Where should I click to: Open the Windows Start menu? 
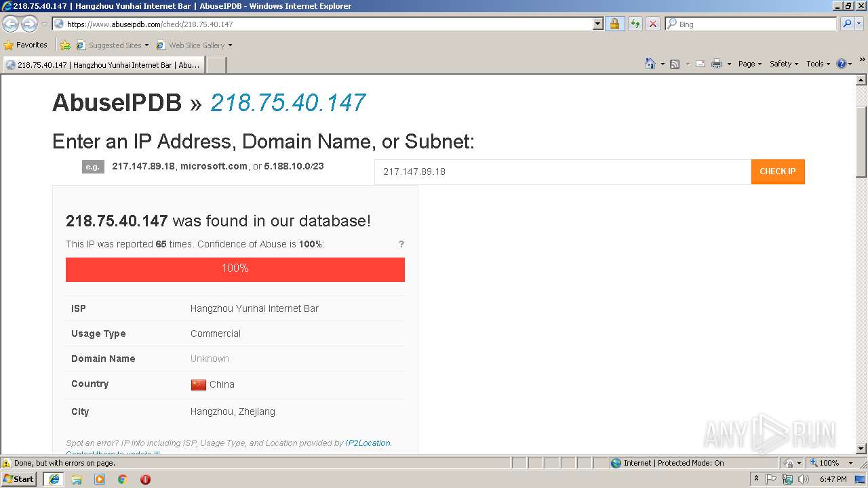tap(19, 479)
